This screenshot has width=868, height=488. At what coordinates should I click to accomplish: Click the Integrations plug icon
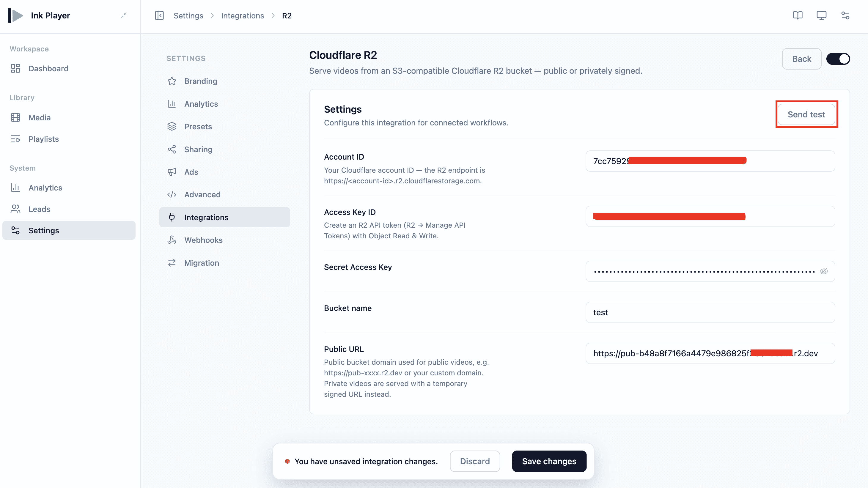click(x=172, y=217)
